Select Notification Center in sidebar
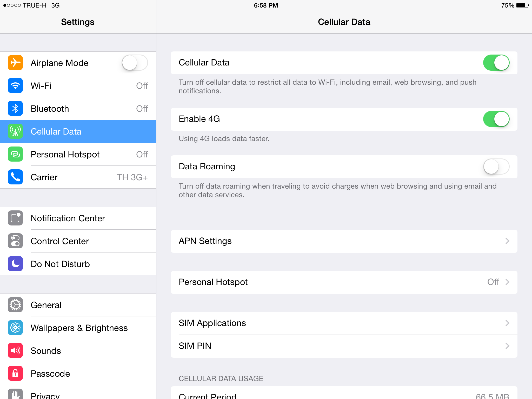This screenshot has height=399, width=532. pyautogui.click(x=68, y=218)
